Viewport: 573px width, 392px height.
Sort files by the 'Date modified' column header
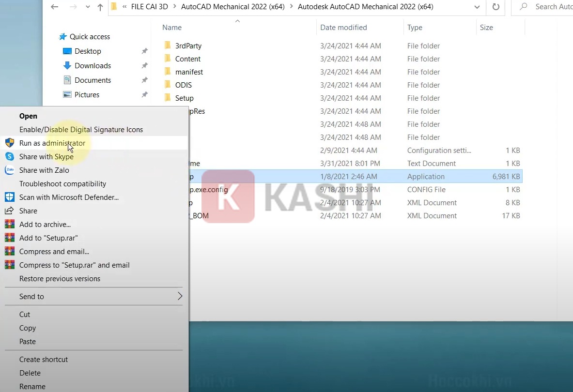[343, 27]
